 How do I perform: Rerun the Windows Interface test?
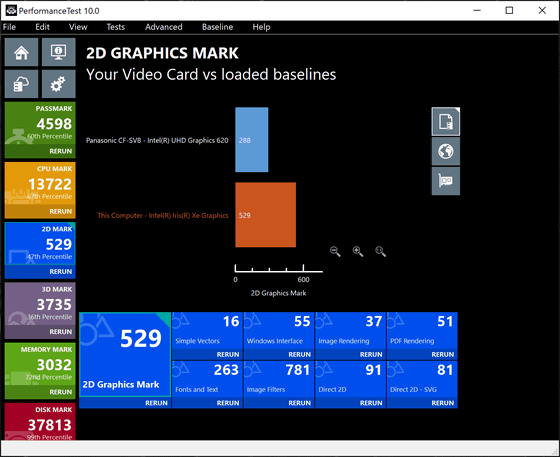299,355
